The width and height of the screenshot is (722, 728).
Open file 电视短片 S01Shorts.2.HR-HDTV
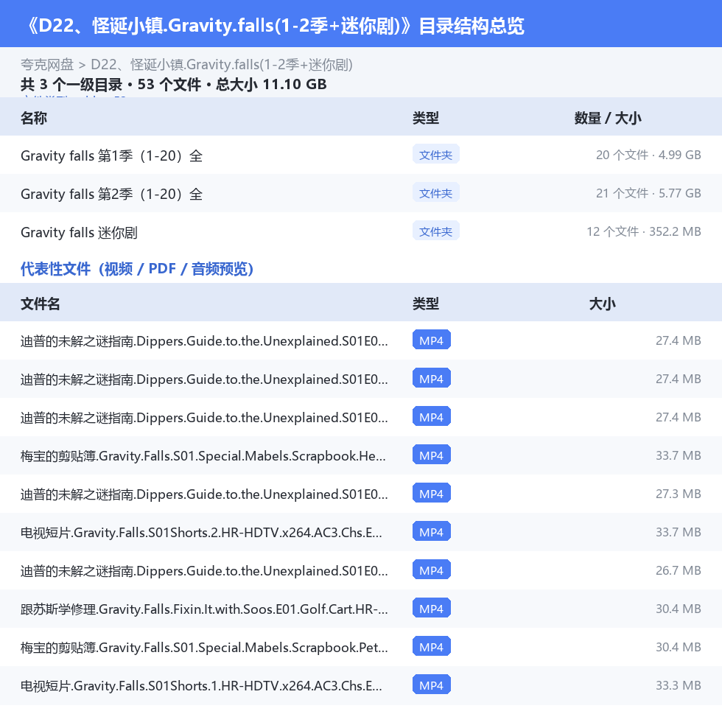click(201, 533)
